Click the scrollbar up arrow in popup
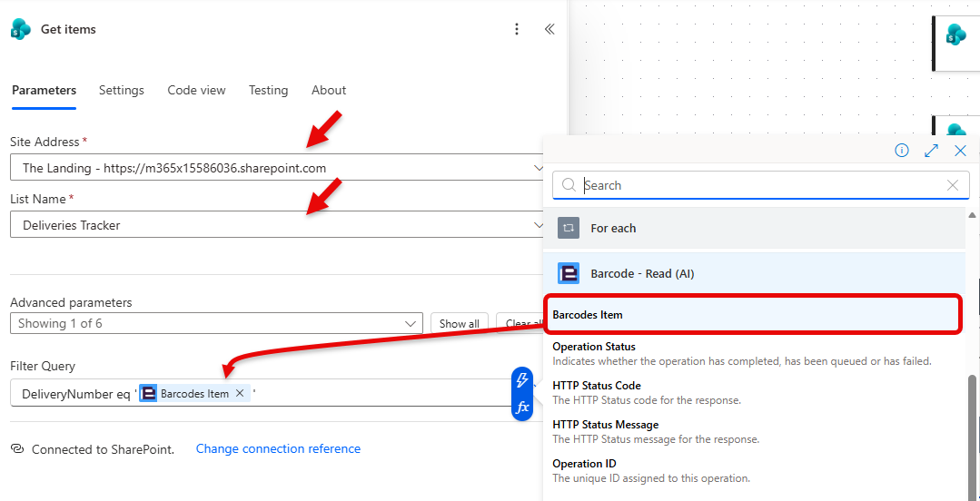This screenshot has height=501, width=980. (973, 215)
